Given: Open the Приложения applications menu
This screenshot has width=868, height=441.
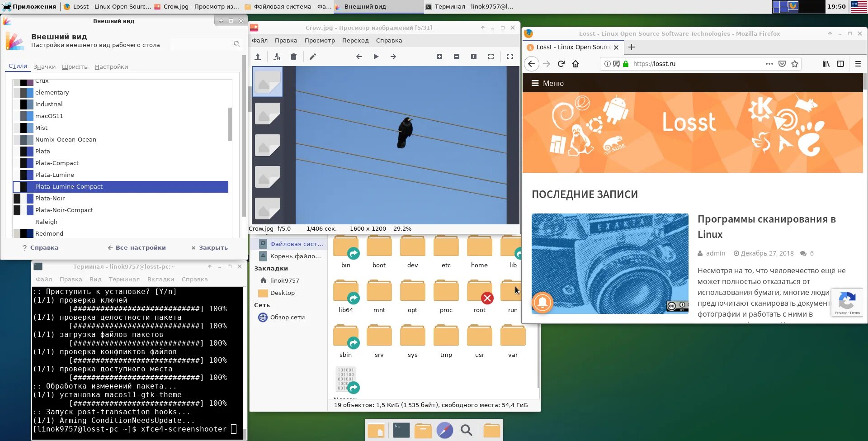Looking at the screenshot, I should [x=30, y=6].
